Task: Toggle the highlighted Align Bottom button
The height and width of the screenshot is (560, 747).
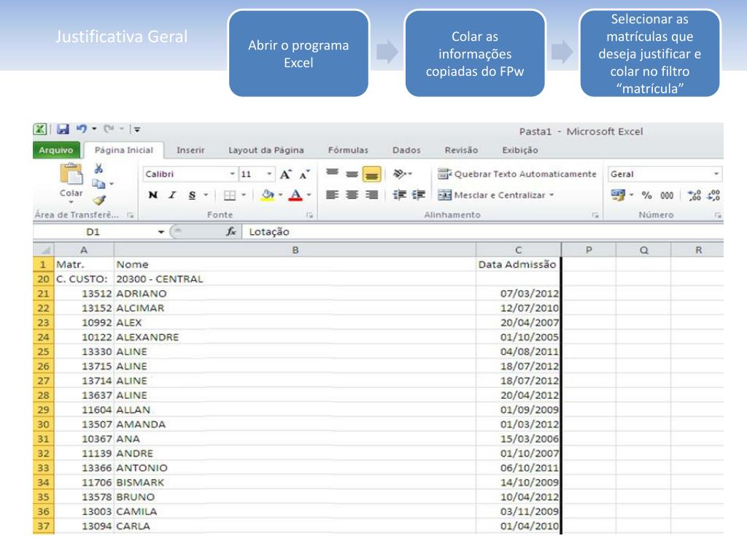Action: (x=371, y=174)
